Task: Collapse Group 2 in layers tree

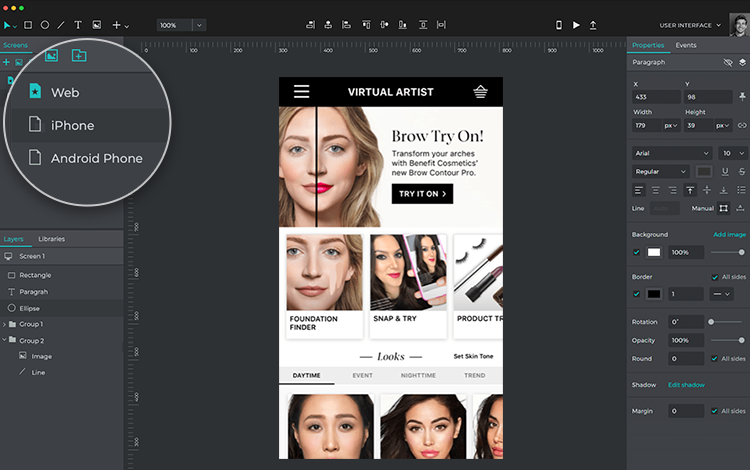Action: tap(4, 340)
